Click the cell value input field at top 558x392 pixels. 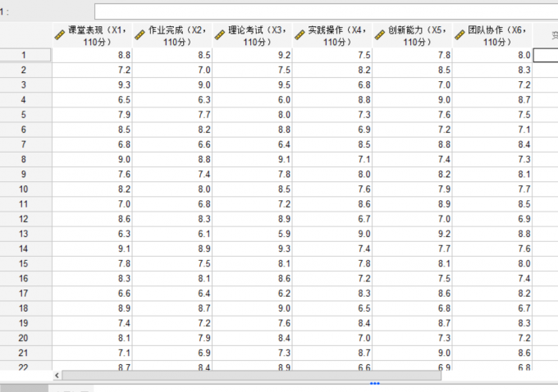pyautogui.click(x=326, y=11)
